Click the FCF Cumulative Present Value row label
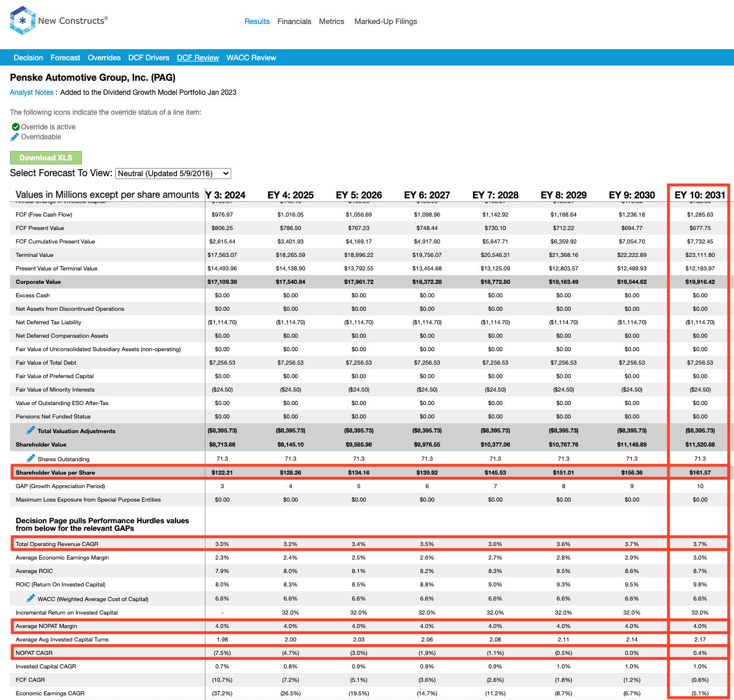This screenshot has width=734, height=700. coord(55,242)
